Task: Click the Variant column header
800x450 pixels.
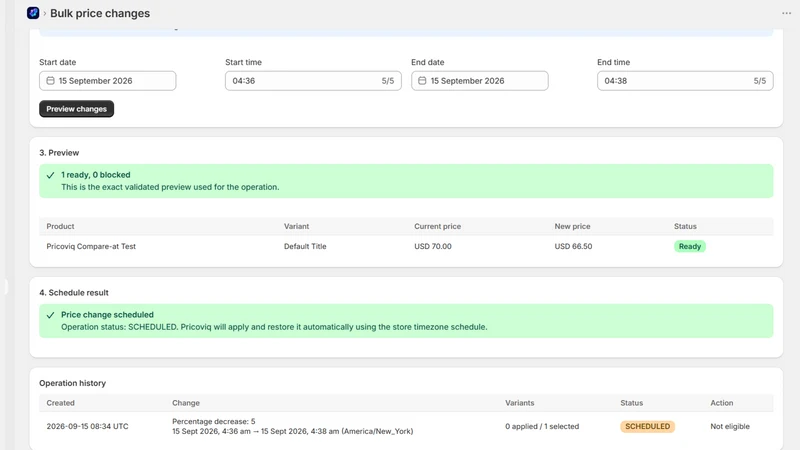Action: coord(296,226)
